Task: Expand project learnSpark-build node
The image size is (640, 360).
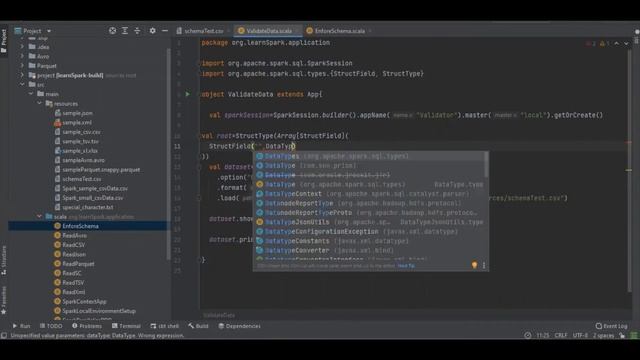Action: [22, 75]
